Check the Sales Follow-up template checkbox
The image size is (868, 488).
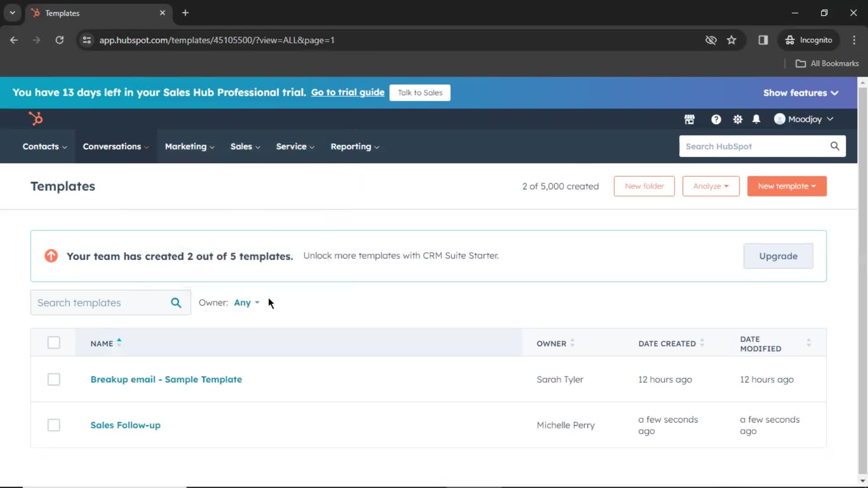click(x=54, y=424)
